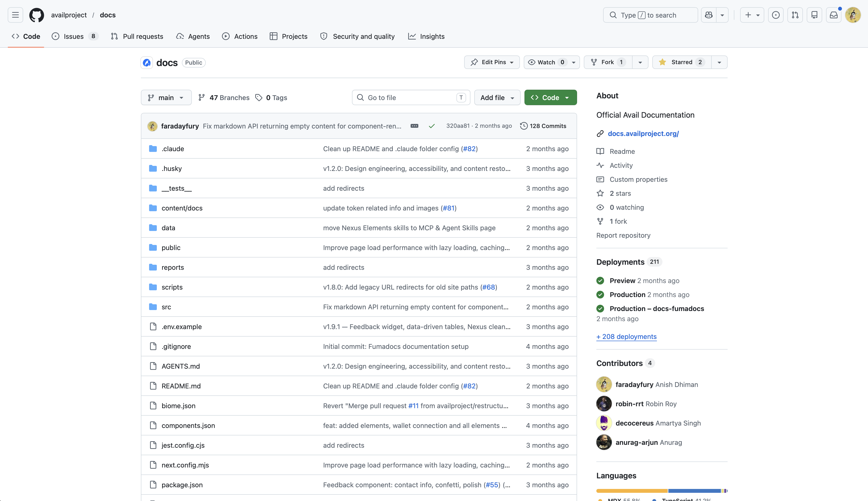Open the user profile avatar menu
Image resolution: width=868 pixels, height=501 pixels.
853,15
